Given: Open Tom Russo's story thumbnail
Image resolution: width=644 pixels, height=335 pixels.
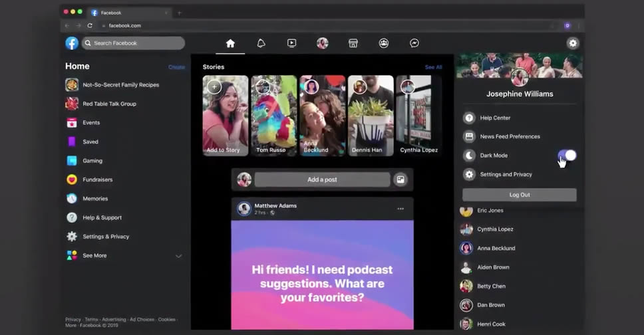Looking at the screenshot, I should coord(274,115).
